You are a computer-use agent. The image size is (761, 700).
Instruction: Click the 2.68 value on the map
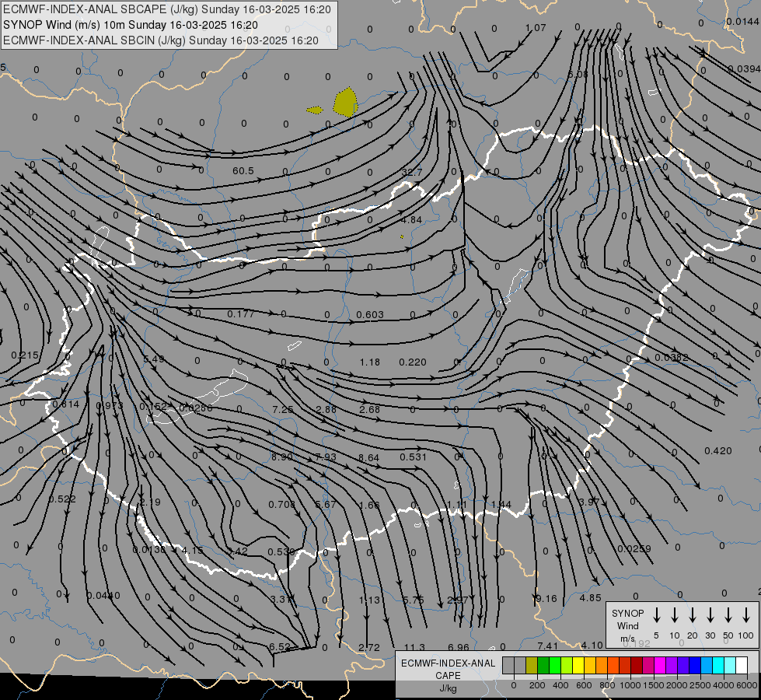tap(369, 410)
